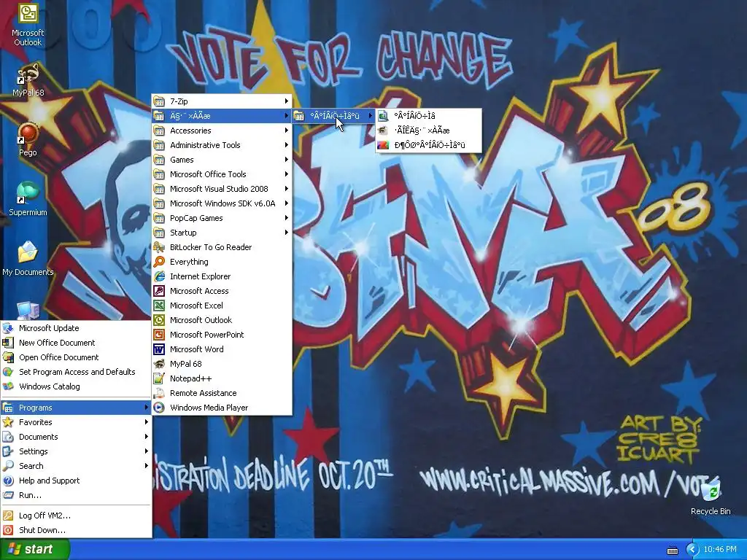
Task: Expand the Administrative Tools submenu arrow
Action: pyautogui.click(x=286, y=145)
